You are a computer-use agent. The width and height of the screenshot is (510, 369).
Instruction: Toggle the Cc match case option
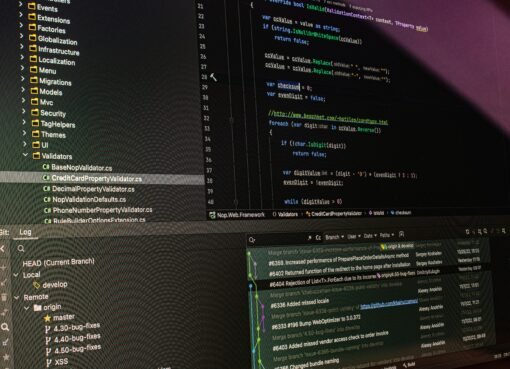[x=318, y=237]
